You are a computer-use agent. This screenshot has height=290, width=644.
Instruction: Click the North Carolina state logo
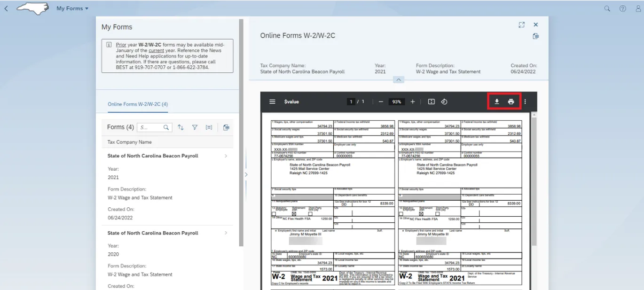point(33,8)
